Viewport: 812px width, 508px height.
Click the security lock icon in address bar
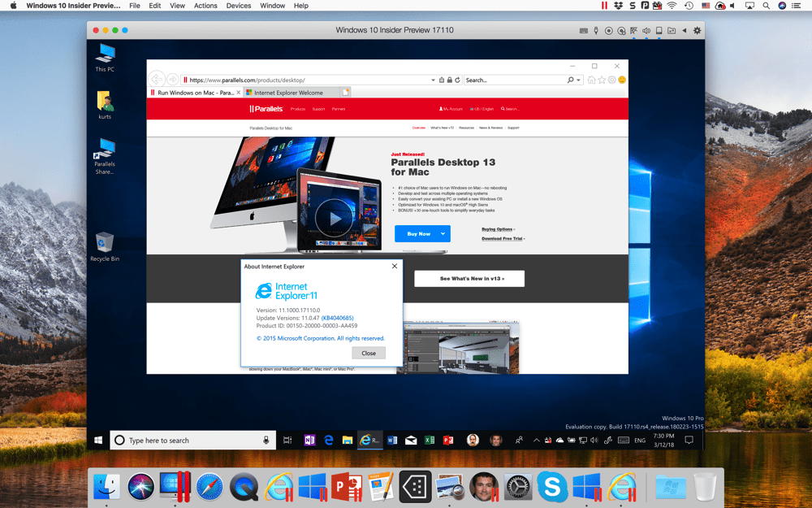click(x=450, y=80)
